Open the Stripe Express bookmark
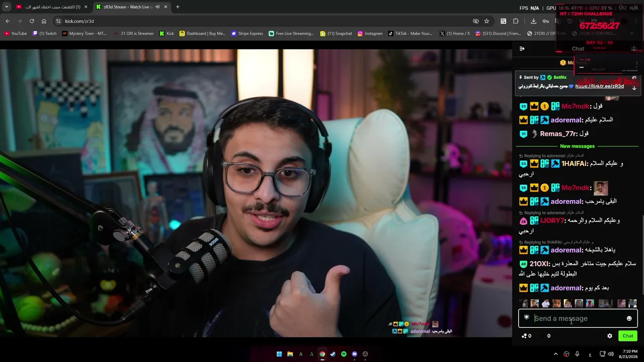Viewport: 644px width, 362px height. coord(247,34)
